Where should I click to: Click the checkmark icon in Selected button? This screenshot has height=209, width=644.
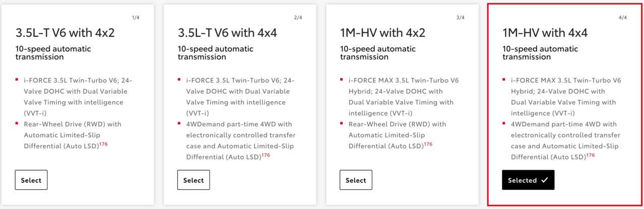[544, 180]
